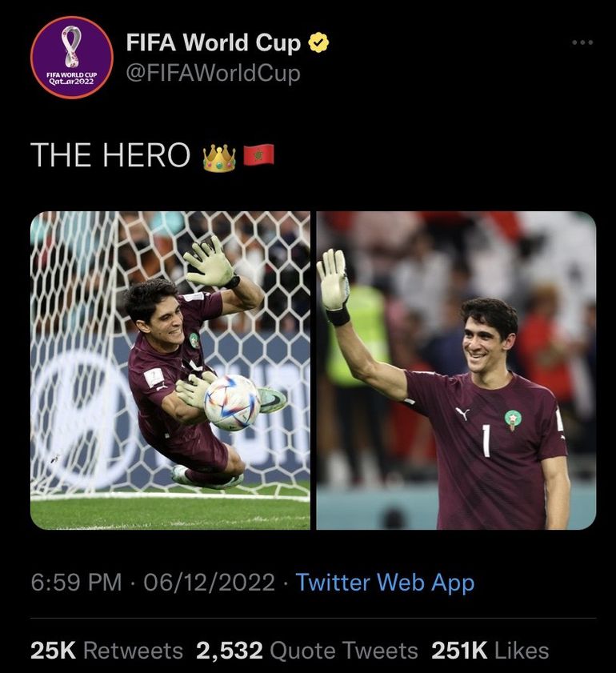Screen dimensions: 616x673
Task: Click the 6:59 PM timestamp
Action: pos(76,582)
